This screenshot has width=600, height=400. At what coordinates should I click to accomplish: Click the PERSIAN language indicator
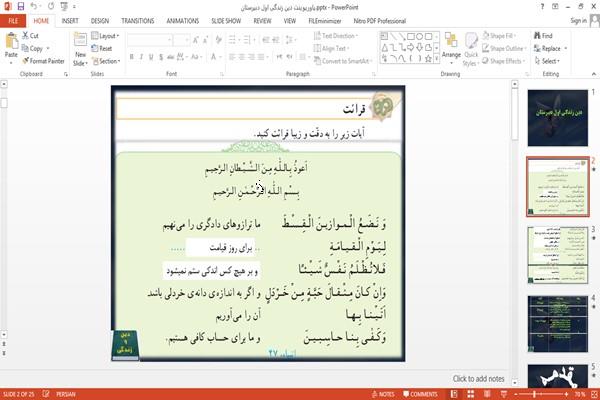[x=66, y=394]
